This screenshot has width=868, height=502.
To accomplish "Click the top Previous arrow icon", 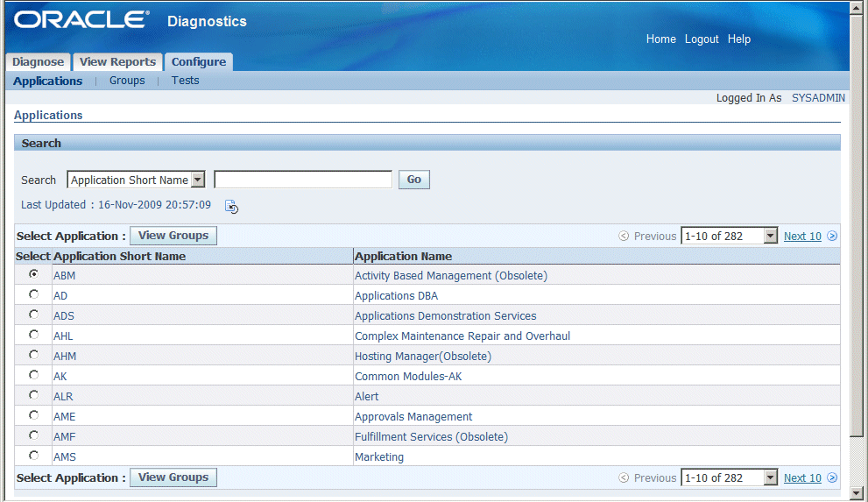I will pos(624,236).
